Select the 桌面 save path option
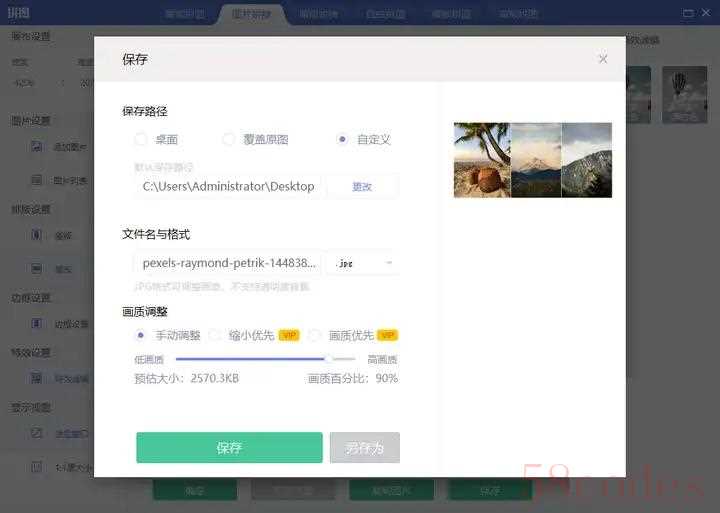 pos(141,139)
